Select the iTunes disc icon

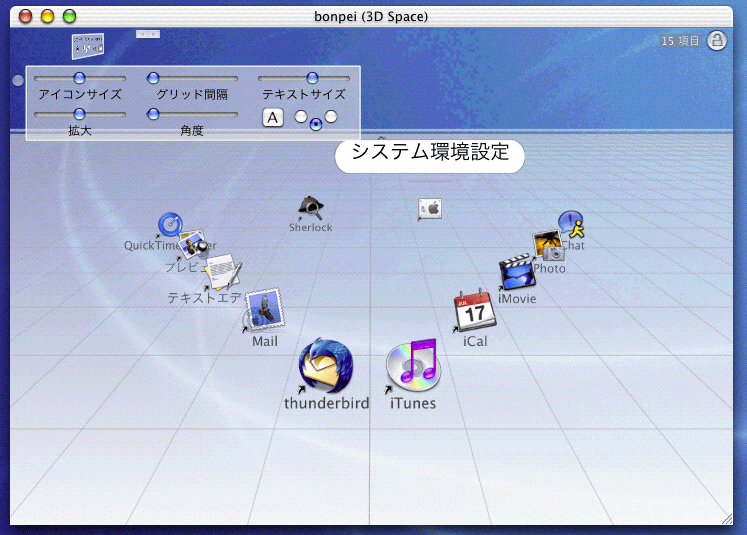pos(413,366)
